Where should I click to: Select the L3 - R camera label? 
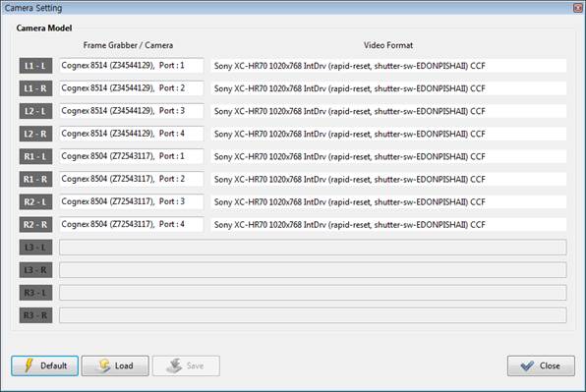coord(35,270)
